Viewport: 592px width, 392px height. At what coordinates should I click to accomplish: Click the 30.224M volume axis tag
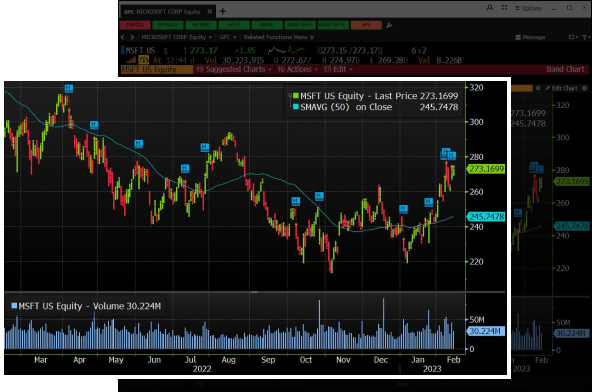point(486,331)
